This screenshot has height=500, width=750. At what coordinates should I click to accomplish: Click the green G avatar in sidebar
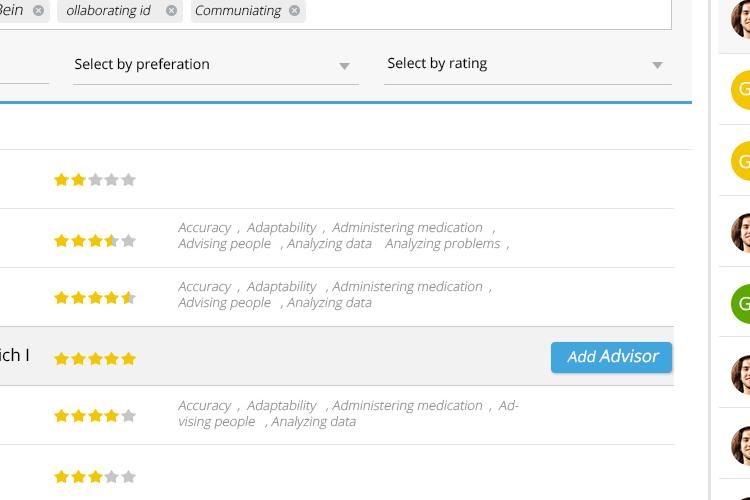point(741,303)
